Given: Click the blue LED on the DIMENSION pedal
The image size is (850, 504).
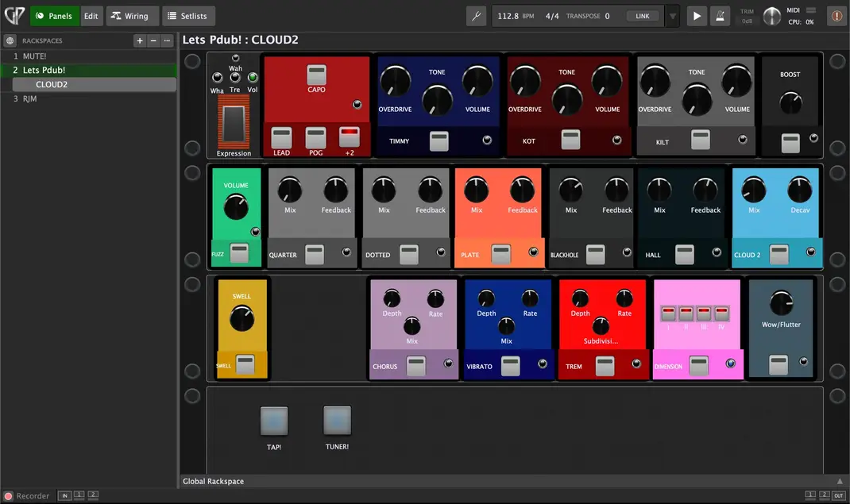Looking at the screenshot, I should pyautogui.click(x=730, y=364).
